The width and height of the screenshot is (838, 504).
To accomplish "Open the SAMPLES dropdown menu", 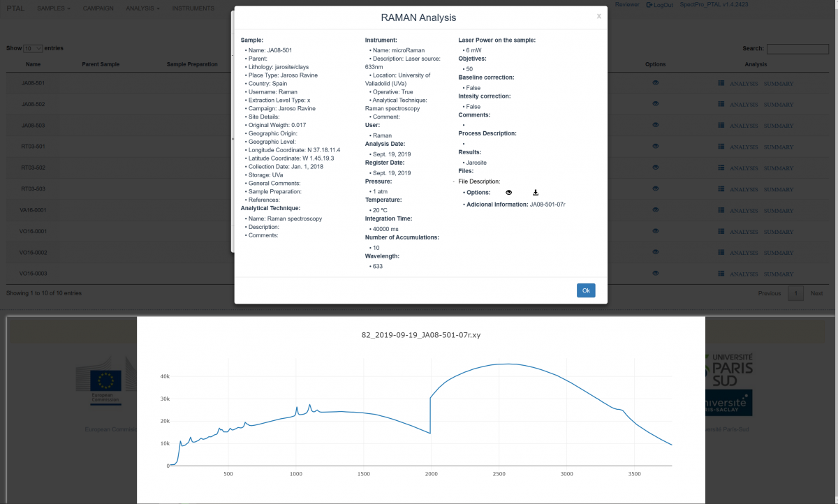I will coord(54,8).
